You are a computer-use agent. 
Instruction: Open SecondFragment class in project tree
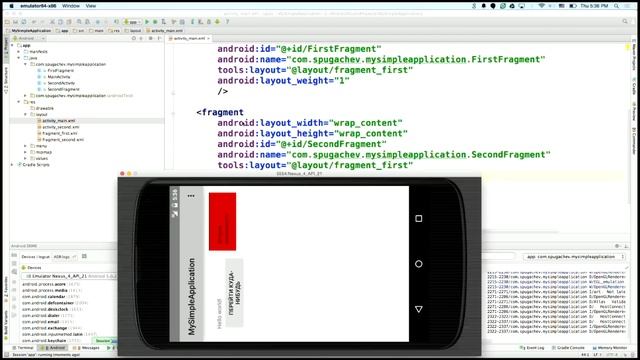(x=63, y=89)
